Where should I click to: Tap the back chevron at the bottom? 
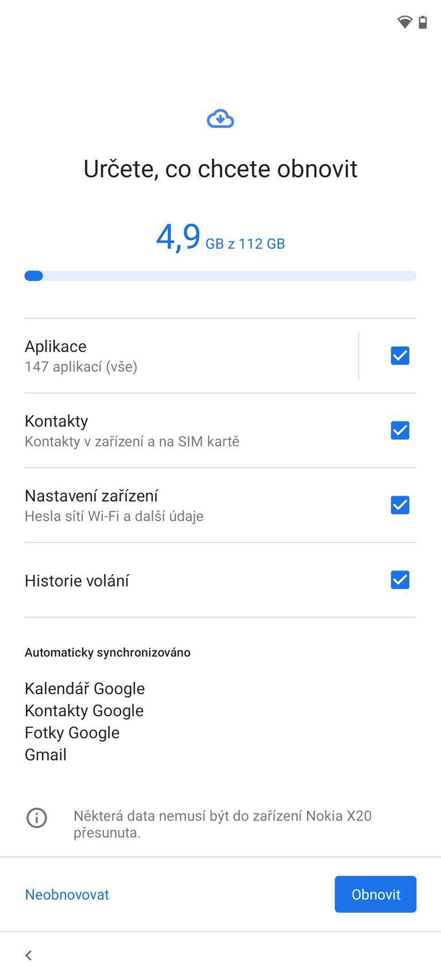(x=28, y=955)
